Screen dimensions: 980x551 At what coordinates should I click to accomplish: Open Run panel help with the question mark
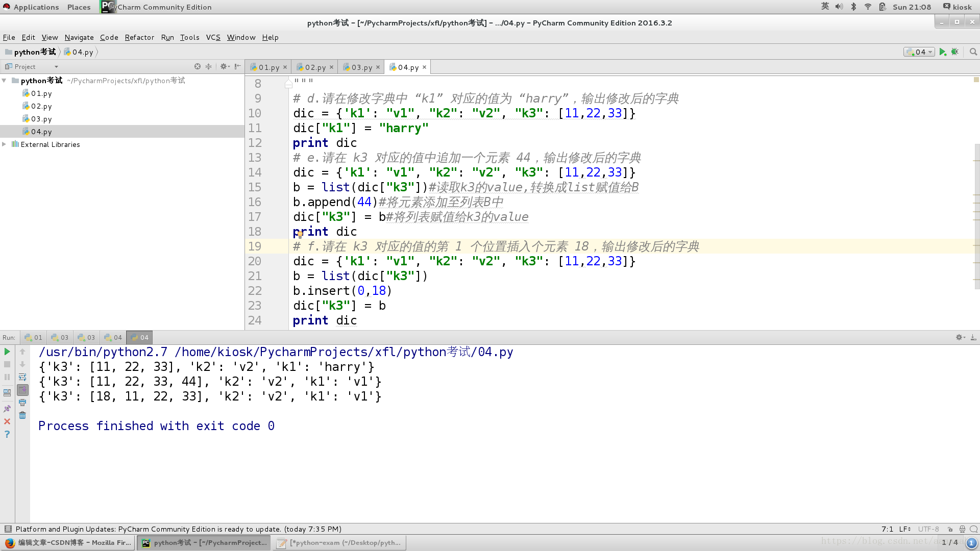[7, 434]
